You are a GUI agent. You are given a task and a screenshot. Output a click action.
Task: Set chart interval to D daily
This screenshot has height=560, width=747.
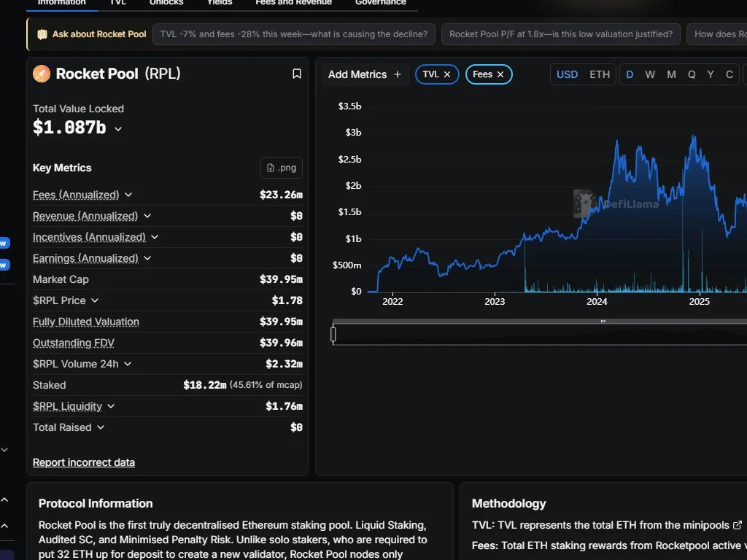(x=630, y=74)
